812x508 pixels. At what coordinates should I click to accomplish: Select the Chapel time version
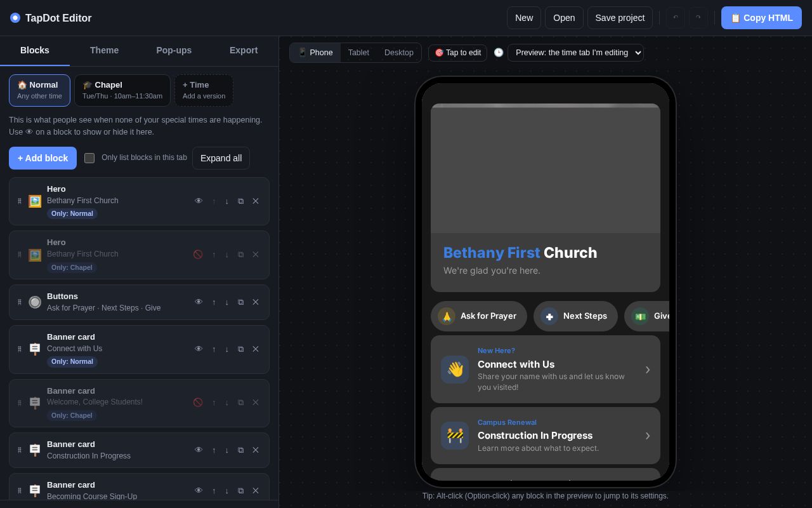[x=122, y=90]
